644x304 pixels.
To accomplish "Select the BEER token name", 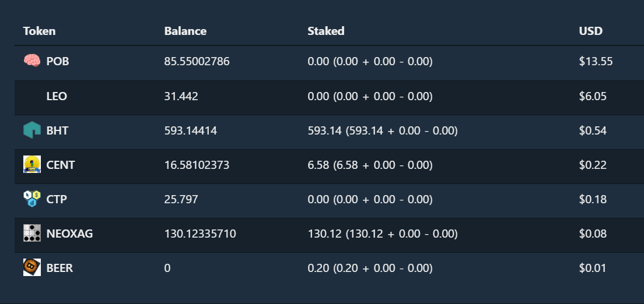I will pyautogui.click(x=60, y=268).
